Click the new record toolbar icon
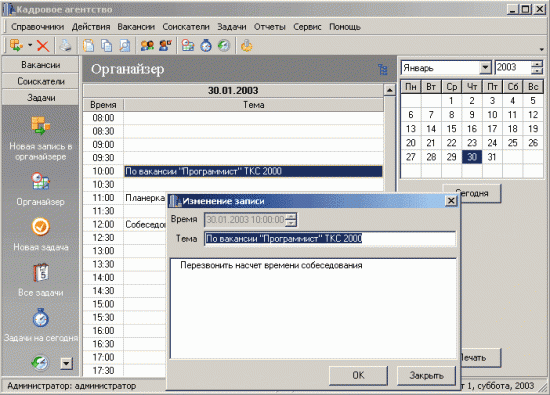The image size is (550, 395). tap(16, 45)
